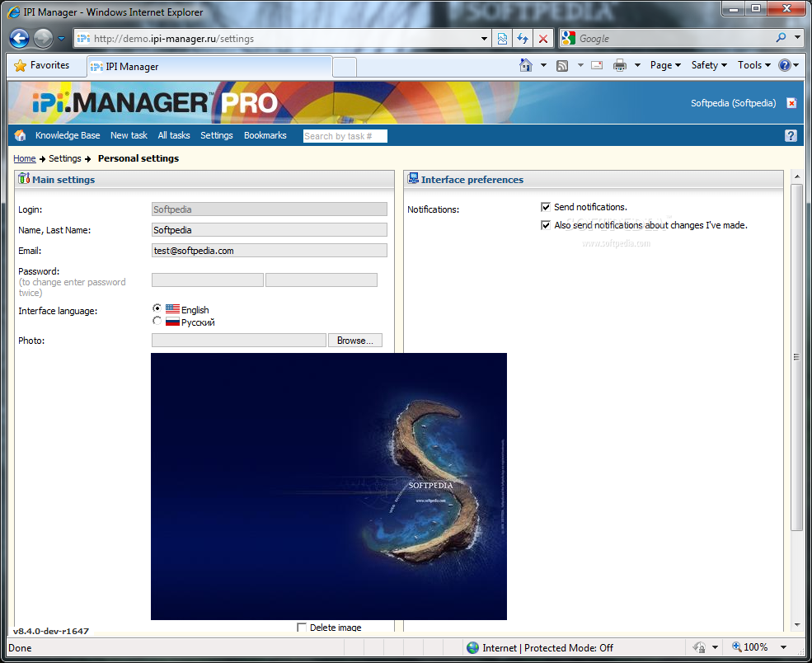Click the Settings breadcrumb item
Screen dimensions: 812x663
[x=65, y=158]
